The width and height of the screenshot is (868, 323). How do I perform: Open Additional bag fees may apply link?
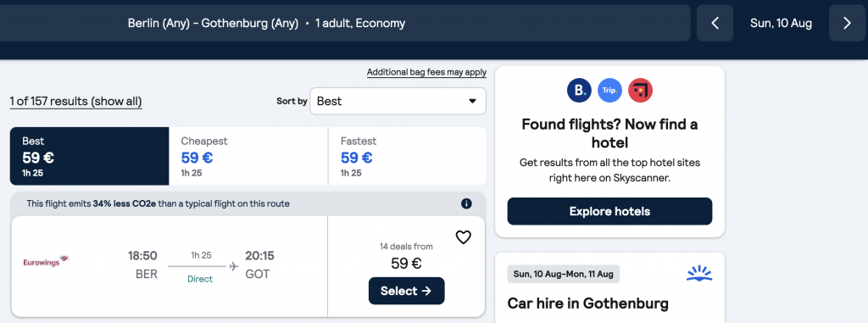[426, 72]
